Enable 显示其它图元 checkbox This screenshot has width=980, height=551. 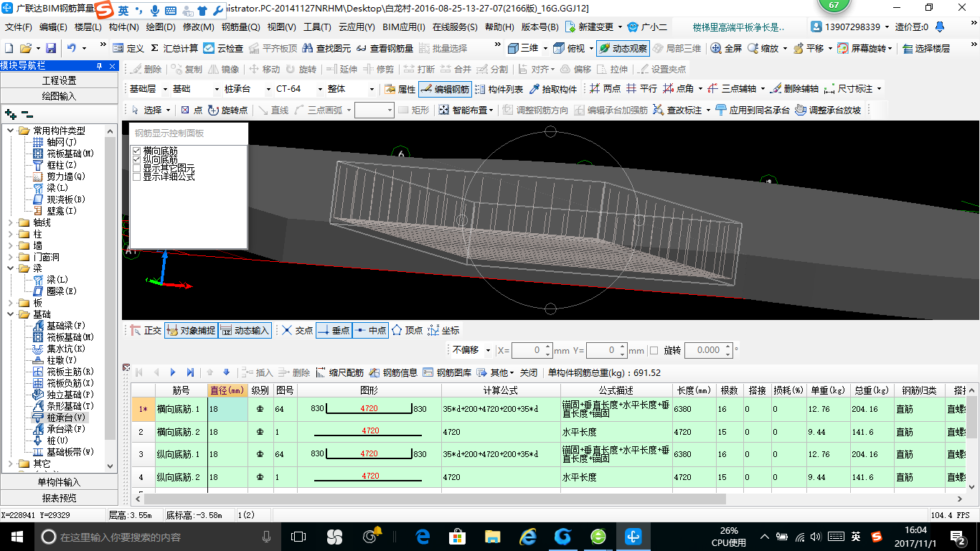(136, 168)
